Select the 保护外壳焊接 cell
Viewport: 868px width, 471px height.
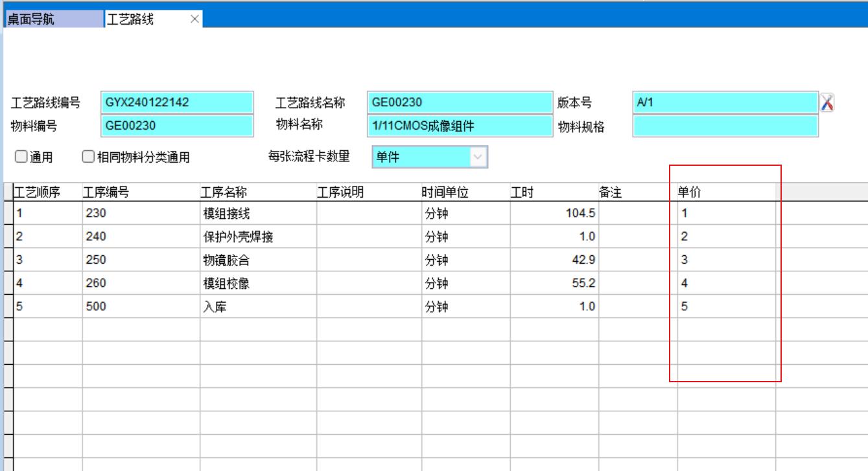pyautogui.click(x=257, y=237)
